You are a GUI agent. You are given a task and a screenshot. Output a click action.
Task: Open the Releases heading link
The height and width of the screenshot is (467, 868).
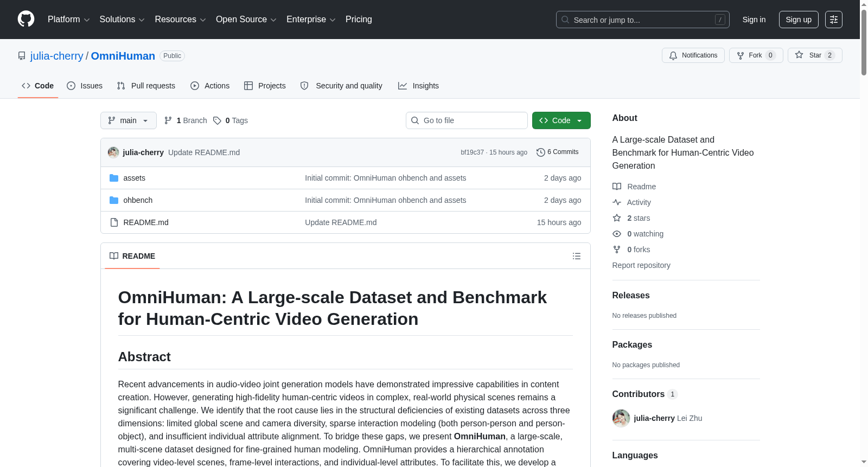(x=631, y=296)
